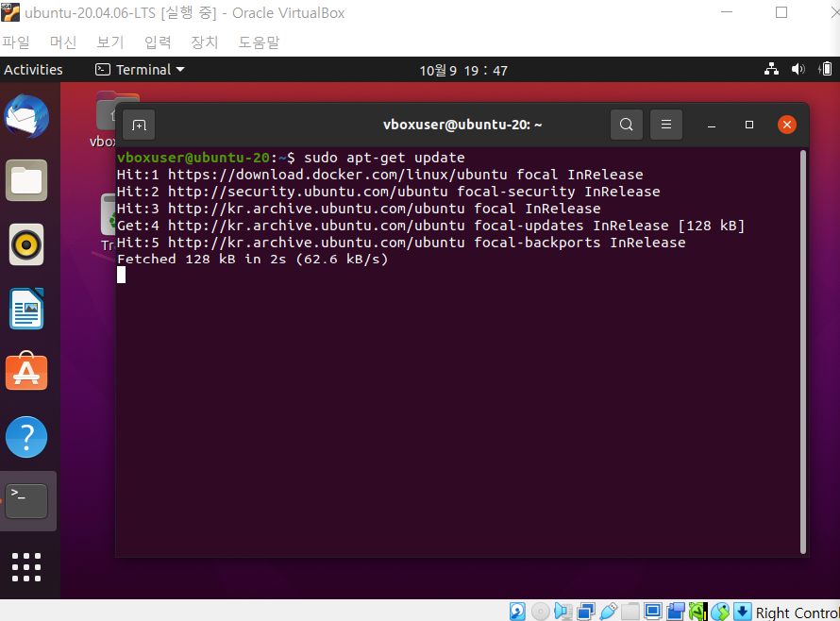Open VirtualBox 파일 menu
Viewport: 840px width, 621px height.
[x=16, y=42]
